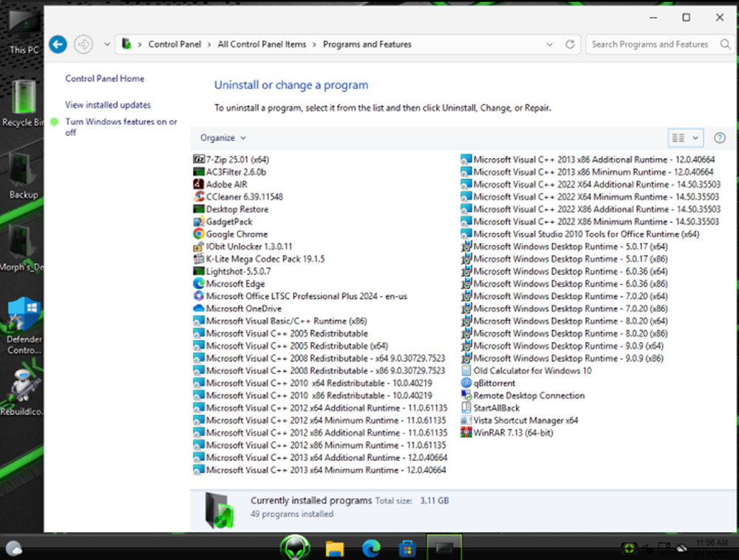The width and height of the screenshot is (739, 560).
Task: Select the 7-Zip 25.01 program icon
Action: (x=198, y=160)
